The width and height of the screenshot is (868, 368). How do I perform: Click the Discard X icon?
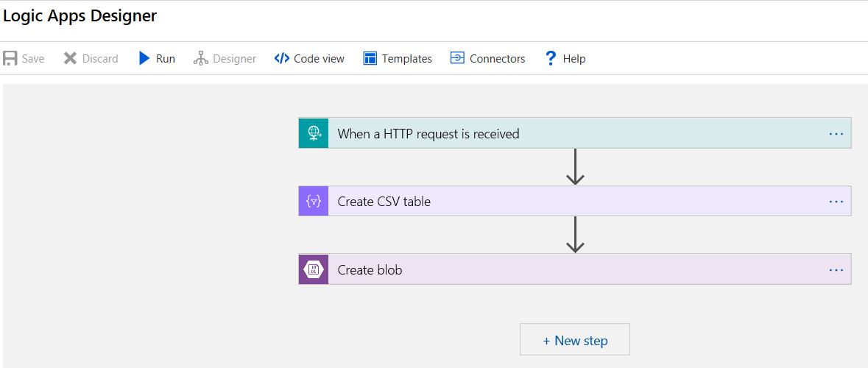tap(70, 59)
